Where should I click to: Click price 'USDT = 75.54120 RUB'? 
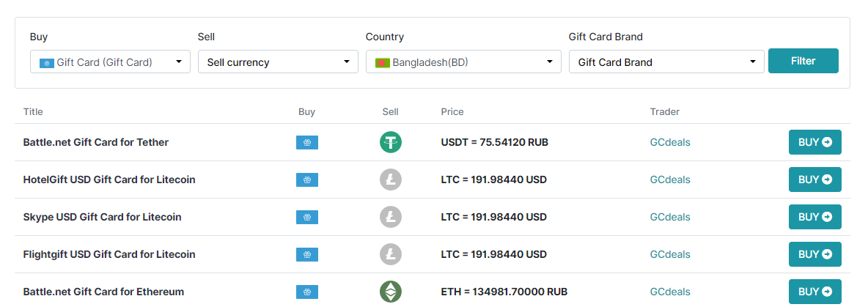pyautogui.click(x=494, y=142)
